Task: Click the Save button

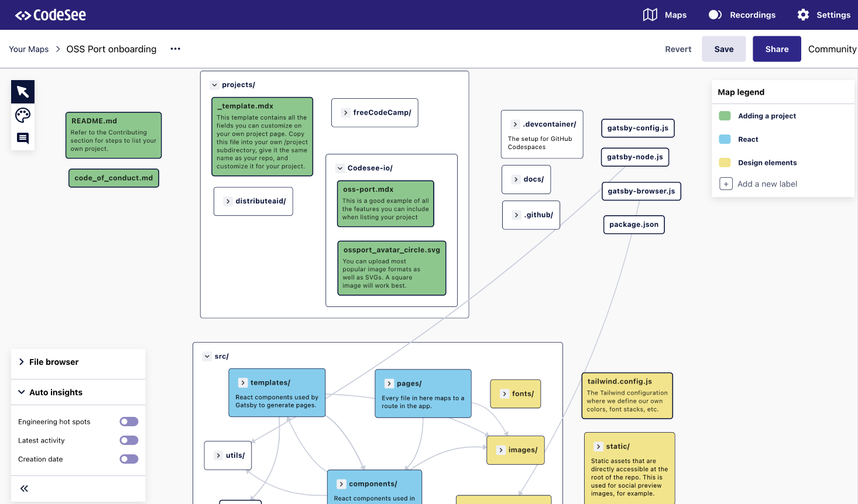Action: [x=723, y=49]
